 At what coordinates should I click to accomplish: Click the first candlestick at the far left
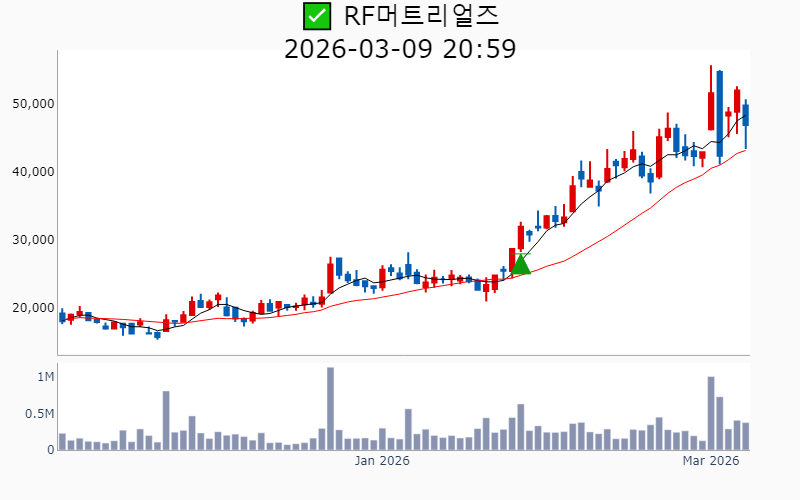62,317
